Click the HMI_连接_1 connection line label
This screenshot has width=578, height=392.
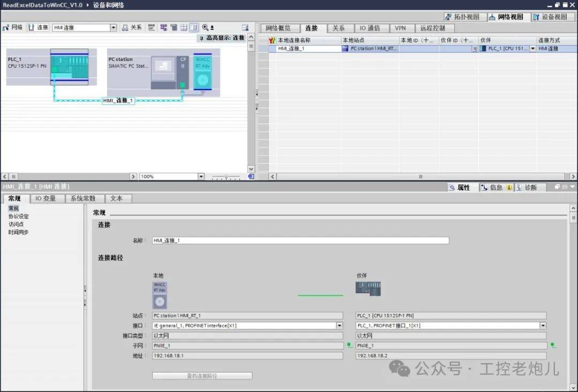click(118, 101)
